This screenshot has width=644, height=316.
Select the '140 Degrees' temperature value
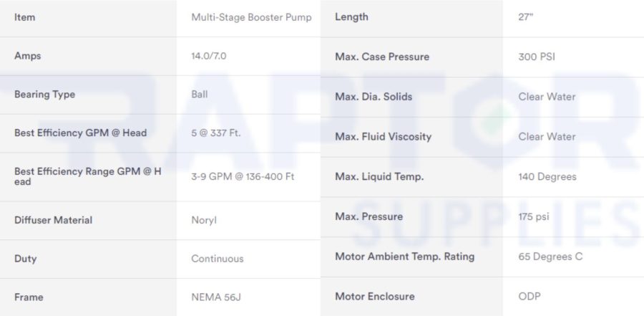tap(547, 176)
